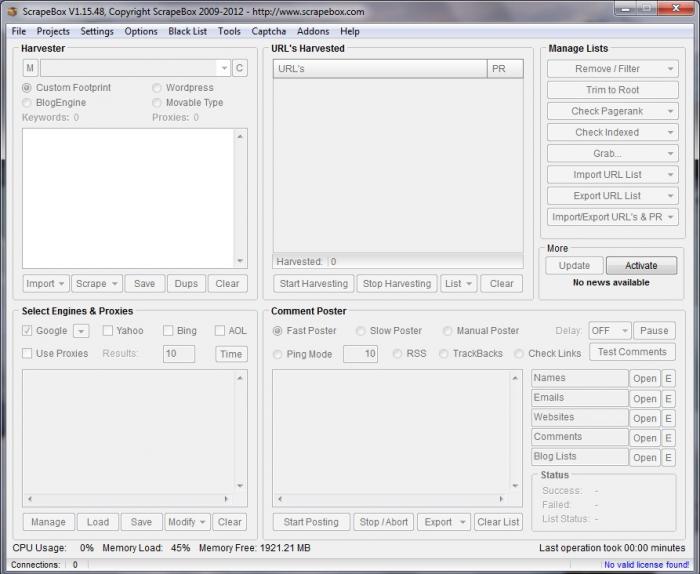This screenshot has width=700, height=574.
Task: Click the E button next to Comments
Action: click(x=668, y=438)
